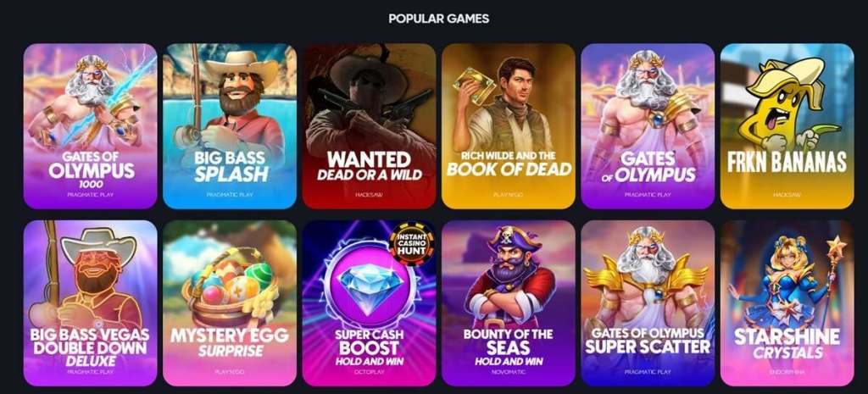This screenshot has width=868, height=394.
Task: Click the banana character on FRKN Bananas
Action: 786,105
